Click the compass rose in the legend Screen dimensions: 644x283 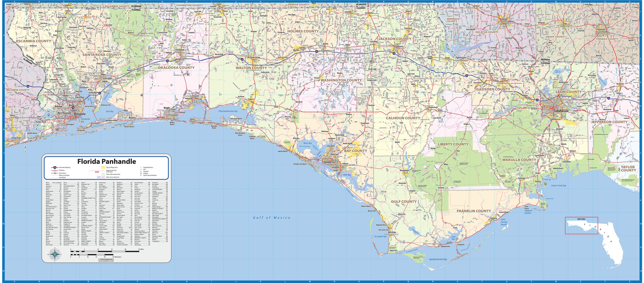coord(55,254)
